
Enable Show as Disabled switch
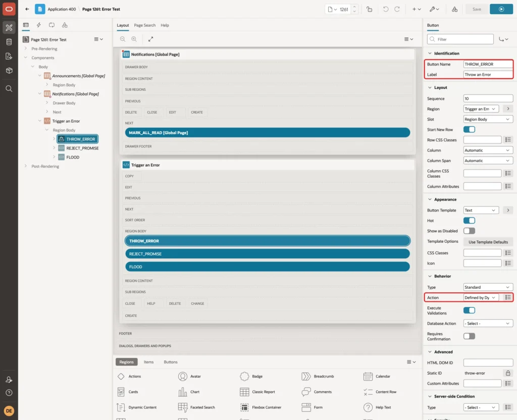point(469,231)
